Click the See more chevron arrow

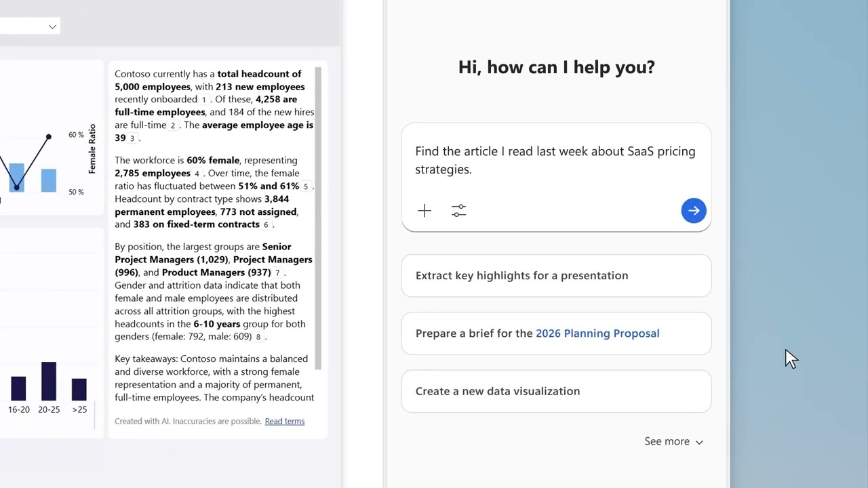(699, 442)
